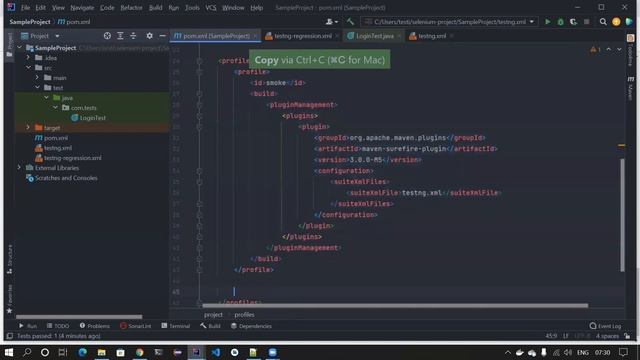Click the editor vertical scrollbar
The height and width of the screenshot is (360, 640).
[x=622, y=215]
